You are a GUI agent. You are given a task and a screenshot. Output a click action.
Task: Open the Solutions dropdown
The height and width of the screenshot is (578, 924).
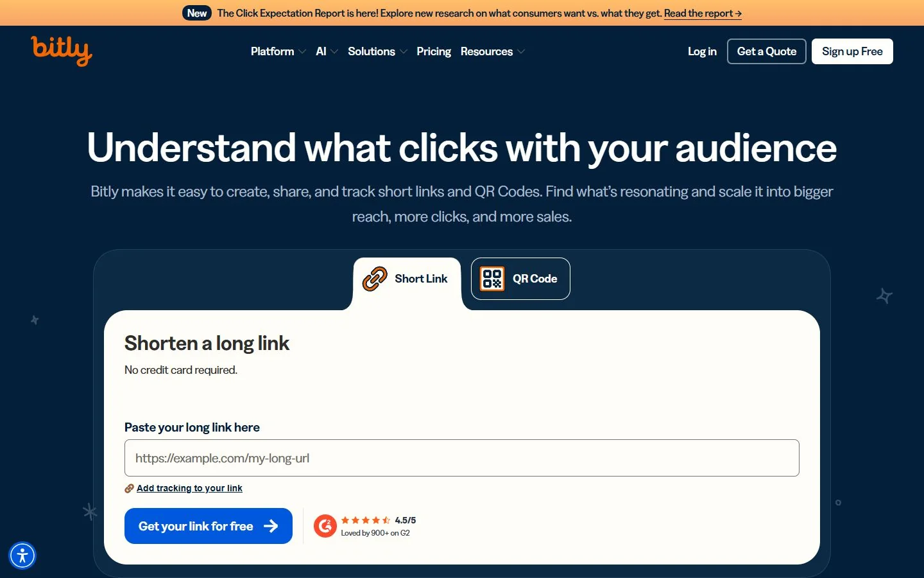pos(377,51)
